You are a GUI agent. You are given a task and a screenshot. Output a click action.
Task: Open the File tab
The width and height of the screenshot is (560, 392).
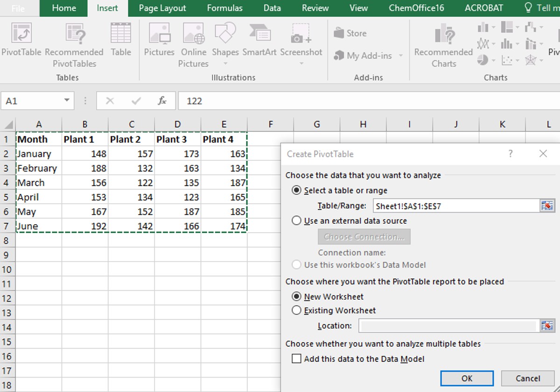pos(18,8)
